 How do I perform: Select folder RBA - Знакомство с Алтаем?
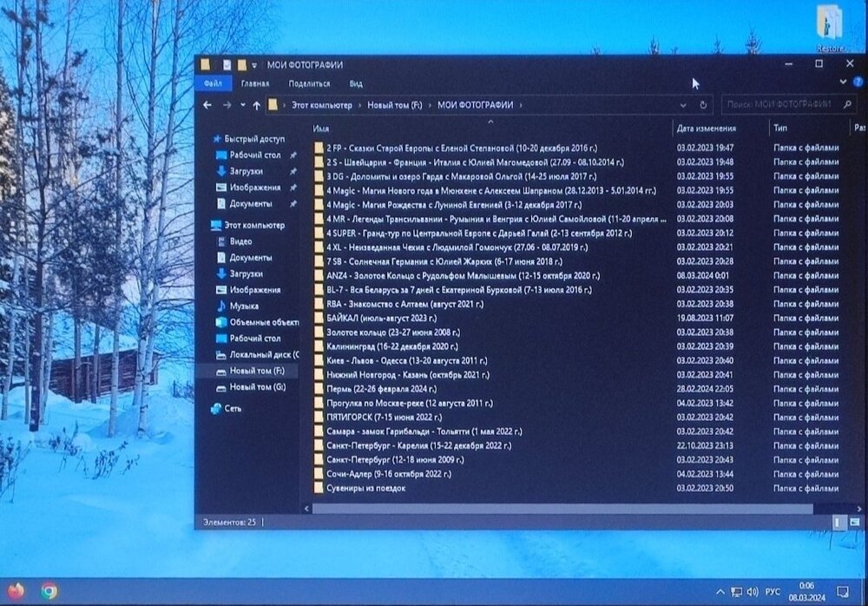[404, 304]
